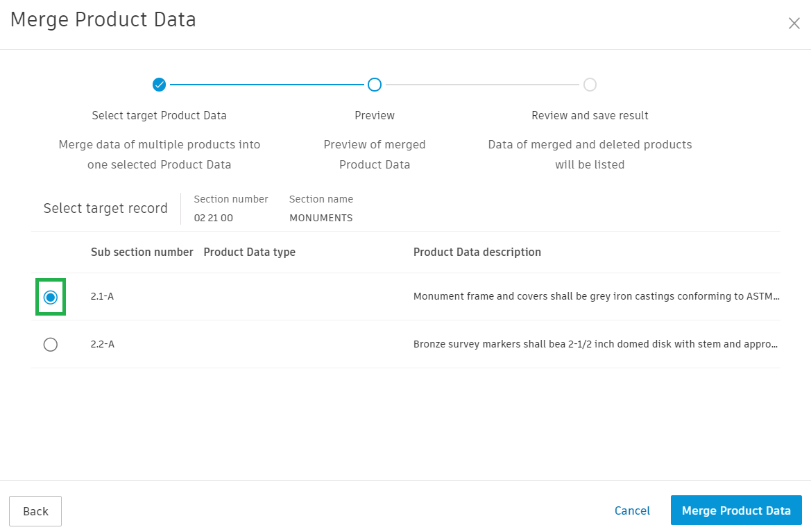Image resolution: width=811 pixels, height=532 pixels.
Task: Cancel the merge operation
Action: [x=632, y=510]
